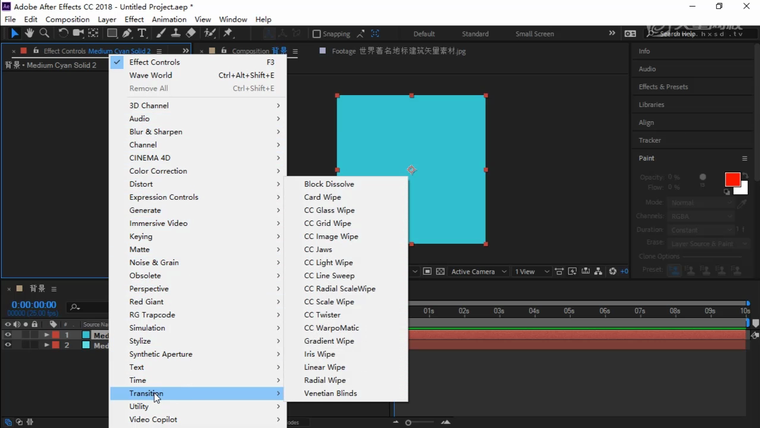Hide layer 1 with eye icon

pyautogui.click(x=9, y=335)
